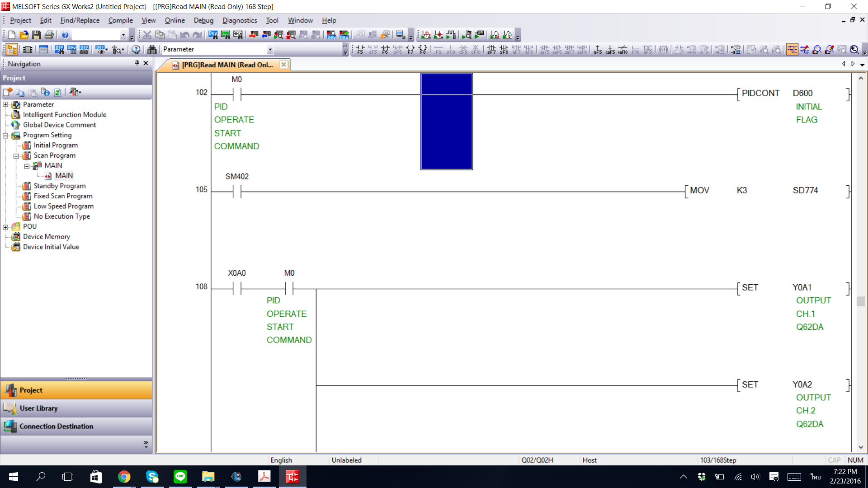
Task: Select Device Memory in the project tree
Action: [x=47, y=237]
